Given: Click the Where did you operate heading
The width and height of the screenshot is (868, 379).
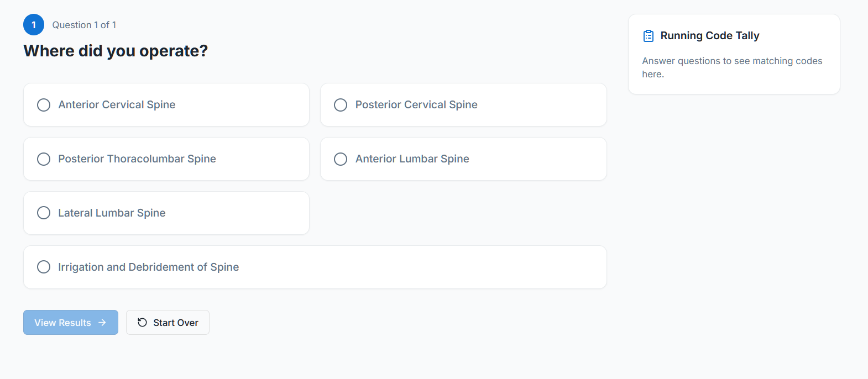Looking at the screenshot, I should coord(115,51).
